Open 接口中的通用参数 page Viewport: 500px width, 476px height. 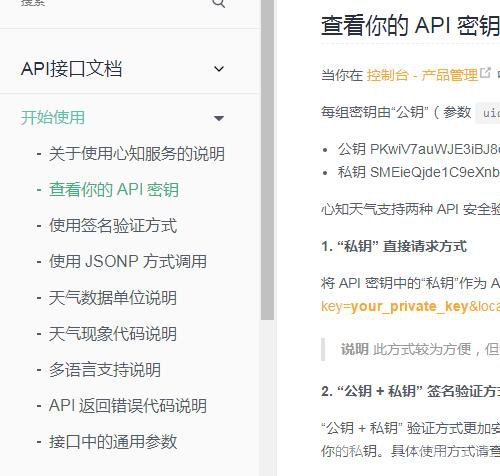[113, 442]
